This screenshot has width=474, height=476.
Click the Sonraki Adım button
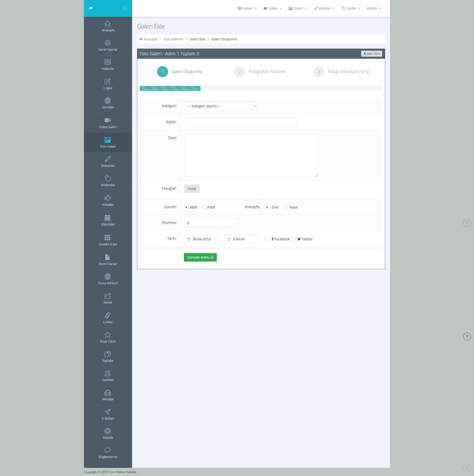200,257
